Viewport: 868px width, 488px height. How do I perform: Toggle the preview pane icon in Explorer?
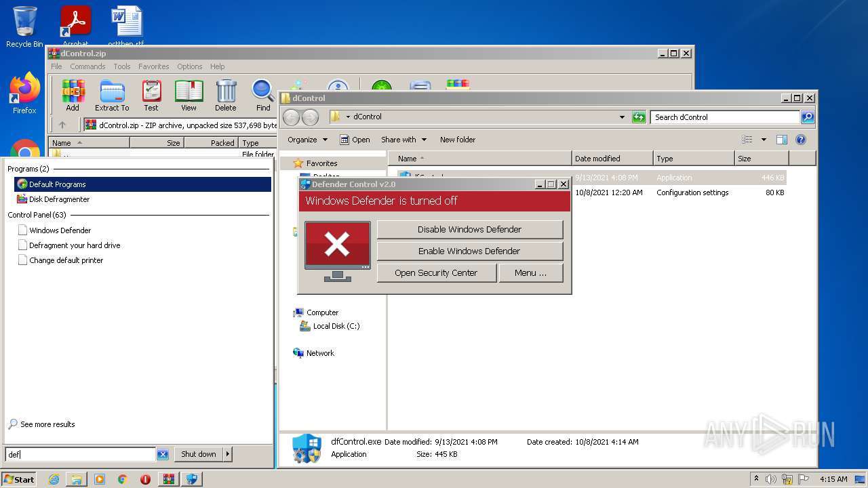pyautogui.click(x=781, y=140)
